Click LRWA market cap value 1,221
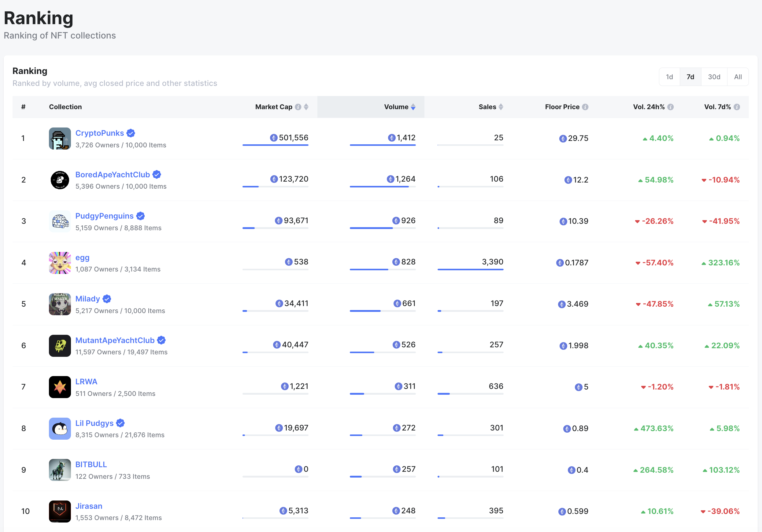The image size is (762, 532). [299, 386]
